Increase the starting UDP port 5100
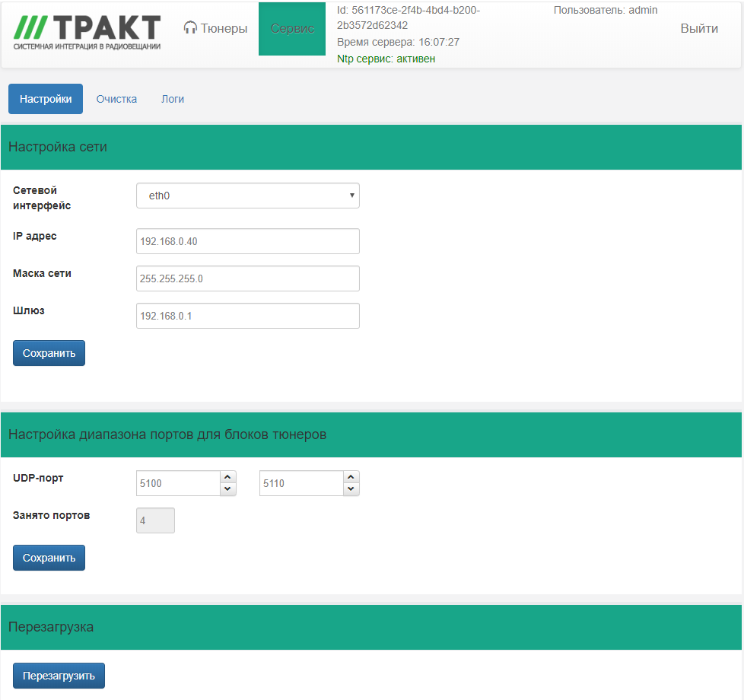The height and width of the screenshot is (700, 744). pyautogui.click(x=228, y=477)
